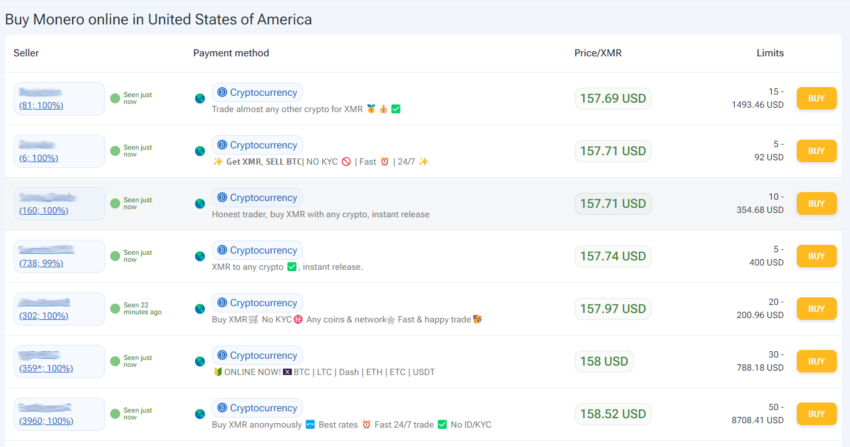This screenshot has width=850, height=447.
Task: Select the Cryptocurrency tag in the 157.74 USD row
Action: coord(257,250)
